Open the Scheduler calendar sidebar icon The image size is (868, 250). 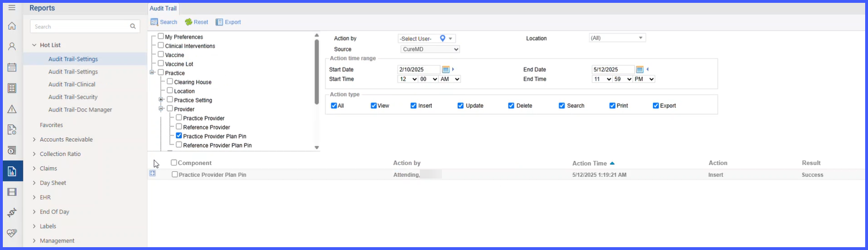click(12, 67)
